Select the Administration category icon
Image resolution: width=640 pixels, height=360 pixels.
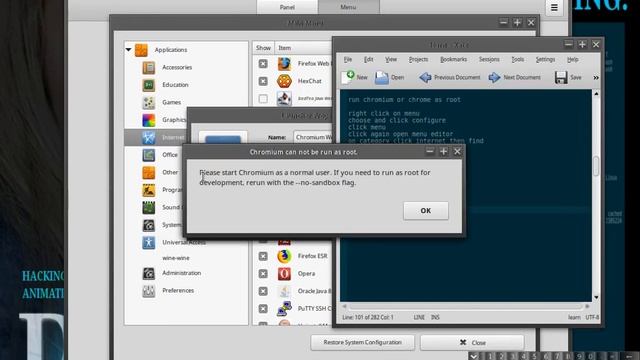coord(149,273)
